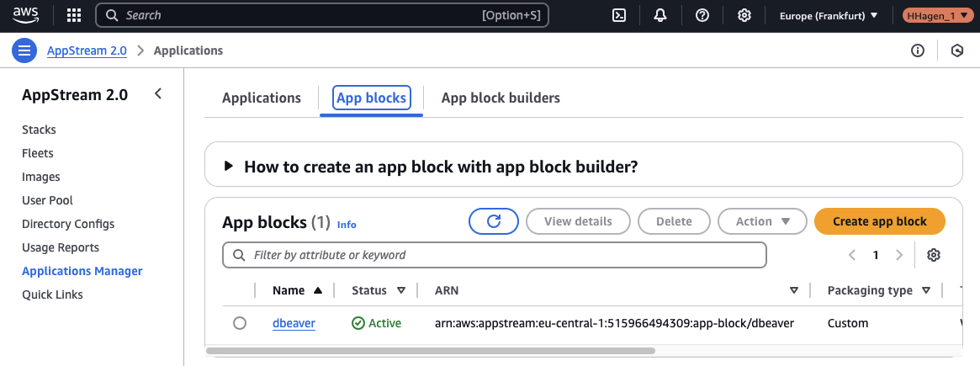
Task: Open the HHagen_1 account menu
Action: point(937,16)
